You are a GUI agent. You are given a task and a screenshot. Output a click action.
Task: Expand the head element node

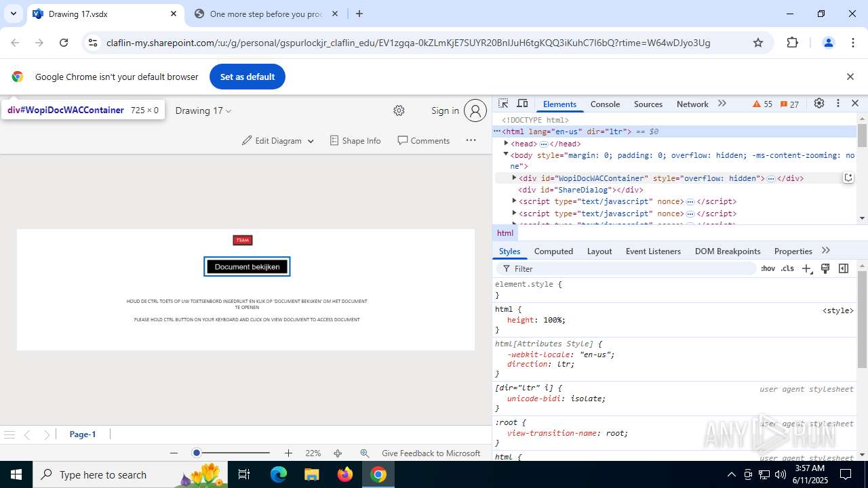506,143
